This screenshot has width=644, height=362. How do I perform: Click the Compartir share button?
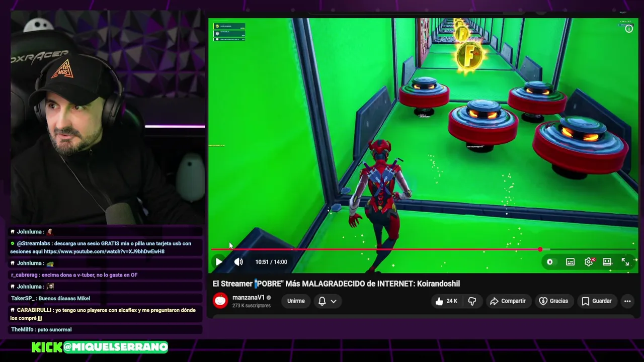[508, 301]
